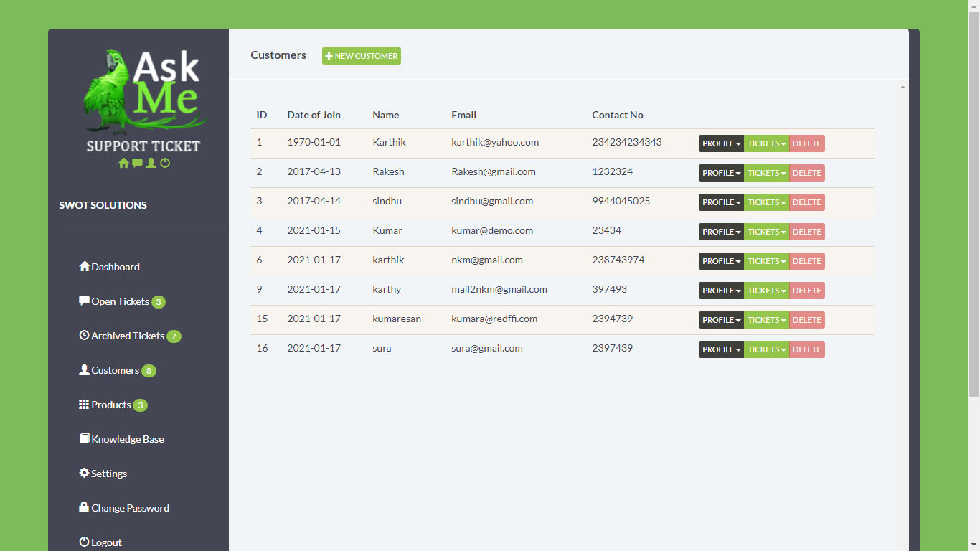Open the PROFILE dropdown for sura
The image size is (980, 551).
[x=720, y=349]
